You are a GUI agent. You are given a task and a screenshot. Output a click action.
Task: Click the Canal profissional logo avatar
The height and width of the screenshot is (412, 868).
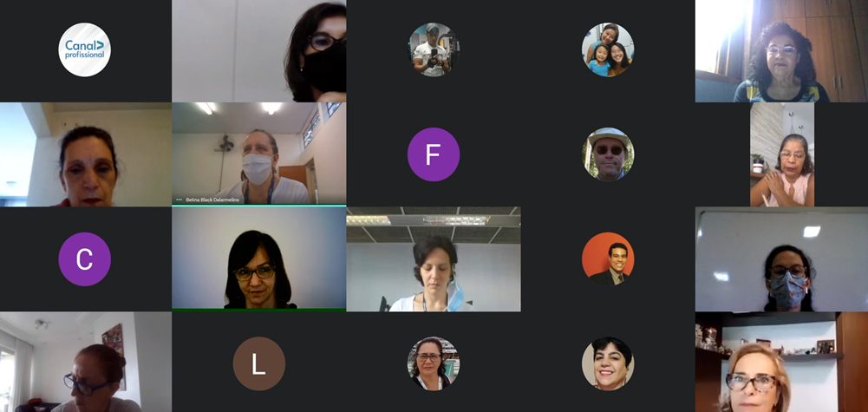[x=85, y=49]
